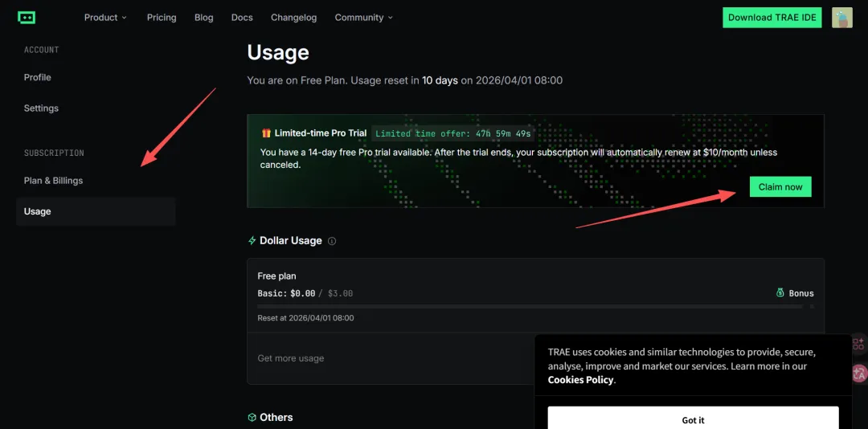Click the TRAE logo icon
Screen dimensions: 868x429
pos(27,18)
